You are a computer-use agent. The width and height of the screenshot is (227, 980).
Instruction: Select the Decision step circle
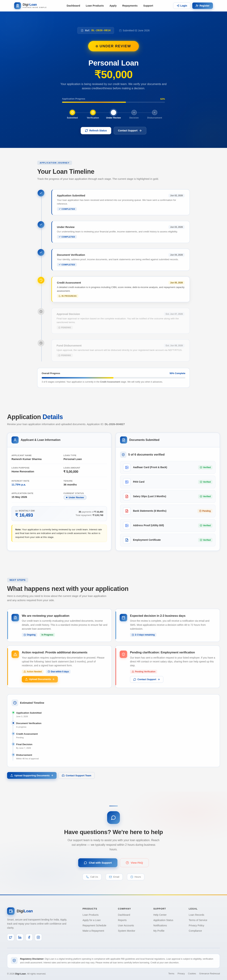tap(134, 113)
